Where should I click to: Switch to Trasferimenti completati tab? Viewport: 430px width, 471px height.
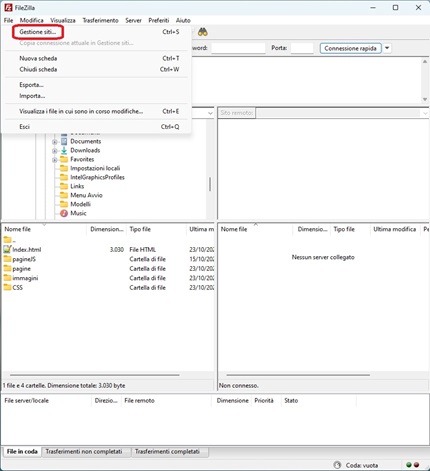click(x=167, y=452)
